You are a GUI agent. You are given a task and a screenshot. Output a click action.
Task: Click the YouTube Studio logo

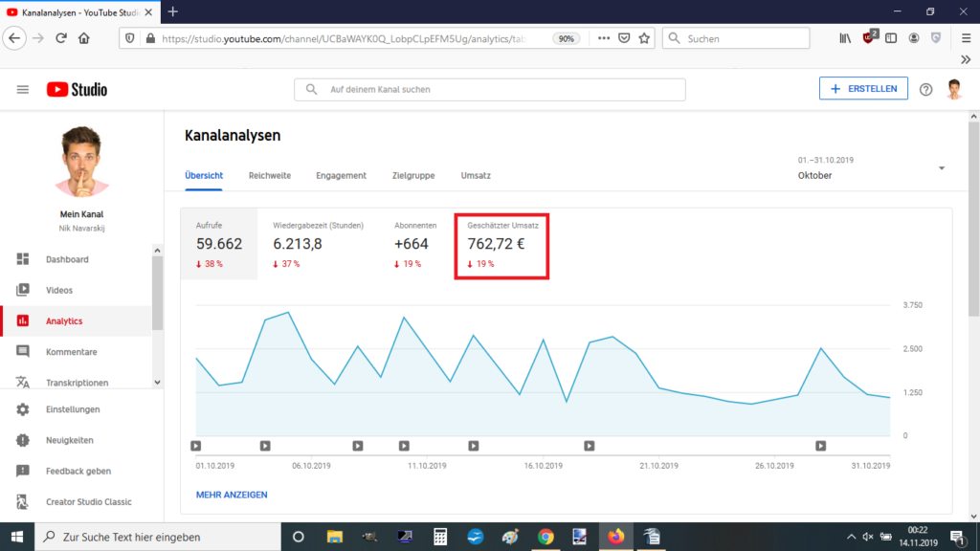(77, 89)
